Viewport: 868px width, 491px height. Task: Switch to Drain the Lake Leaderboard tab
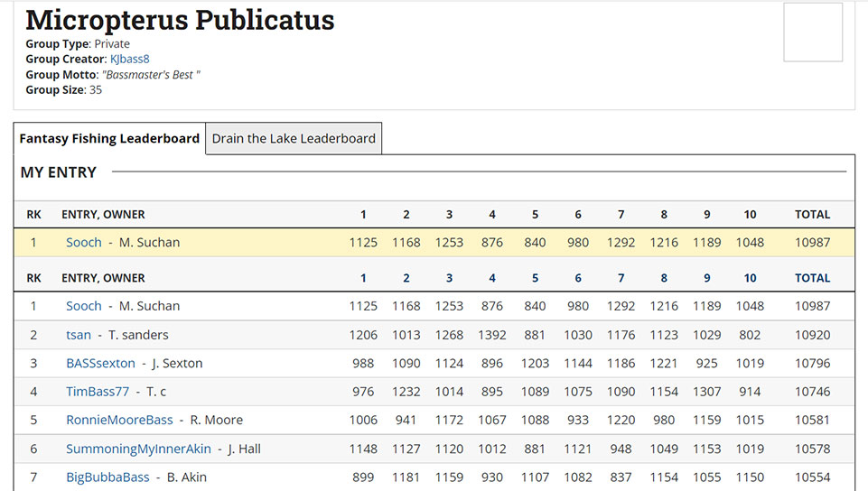click(294, 139)
